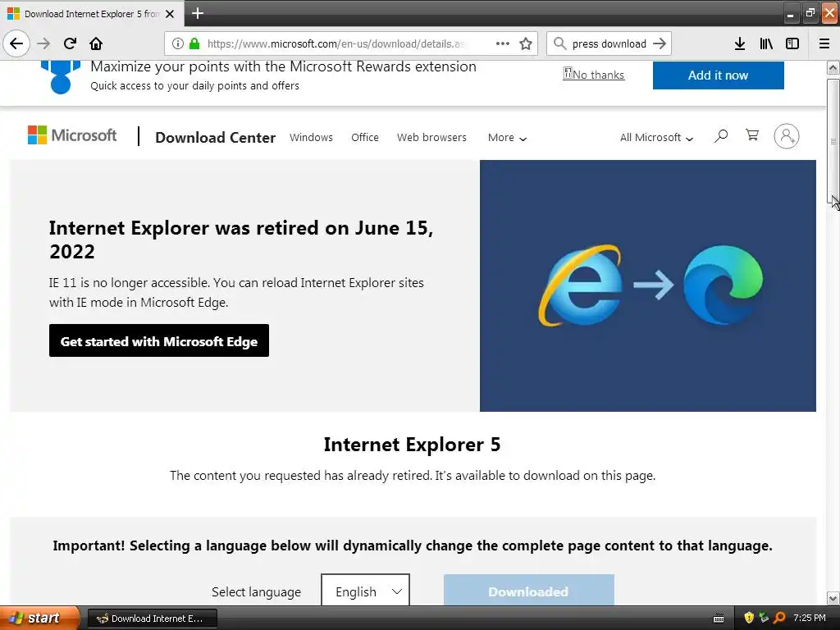Open the Windows Start menu
This screenshot has height=630, width=840.
coord(39,618)
